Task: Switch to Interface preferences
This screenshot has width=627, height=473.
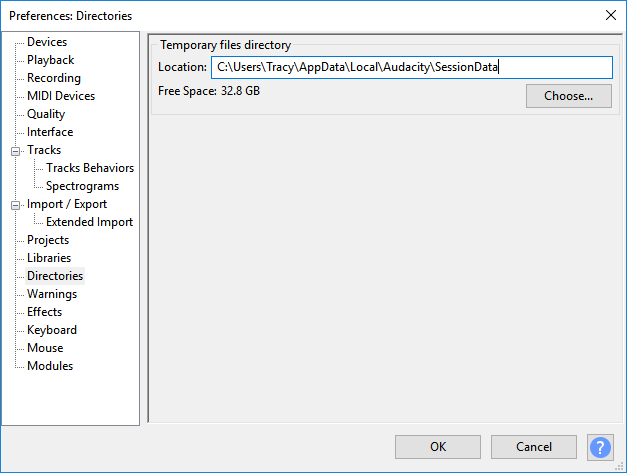Action: [50, 132]
